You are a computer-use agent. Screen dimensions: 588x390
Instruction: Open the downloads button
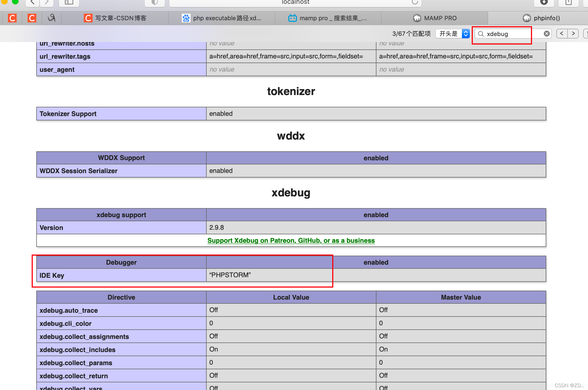tap(544, 2)
